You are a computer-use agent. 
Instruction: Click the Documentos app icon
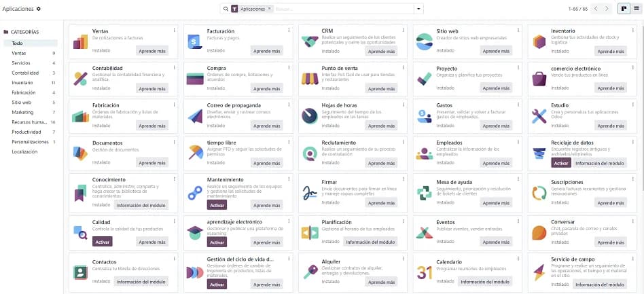pos(80,153)
